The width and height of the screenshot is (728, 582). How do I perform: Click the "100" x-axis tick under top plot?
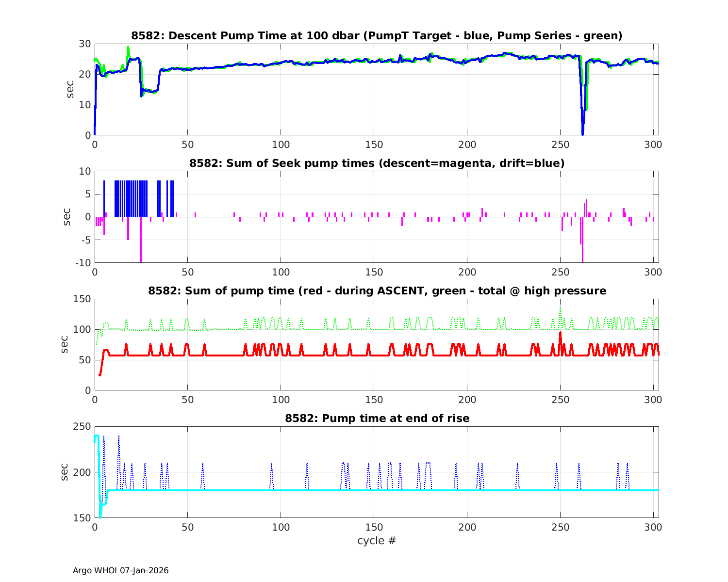[281, 145]
